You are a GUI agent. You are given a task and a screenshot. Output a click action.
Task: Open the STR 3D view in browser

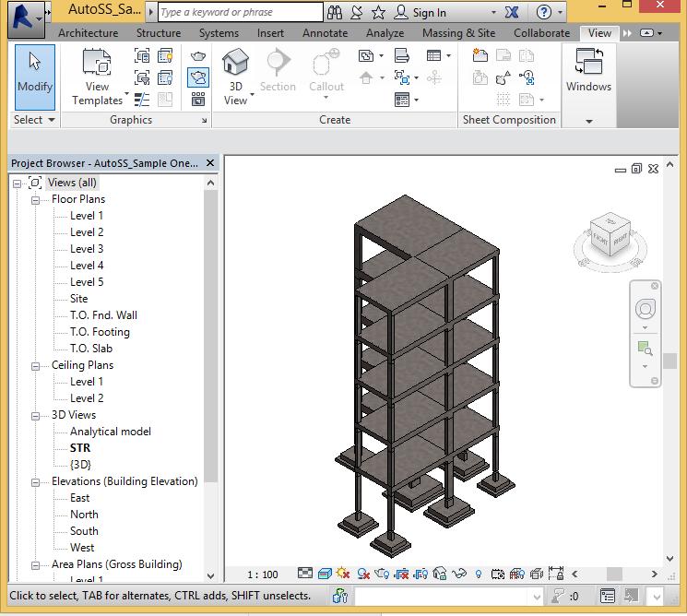pyautogui.click(x=80, y=448)
